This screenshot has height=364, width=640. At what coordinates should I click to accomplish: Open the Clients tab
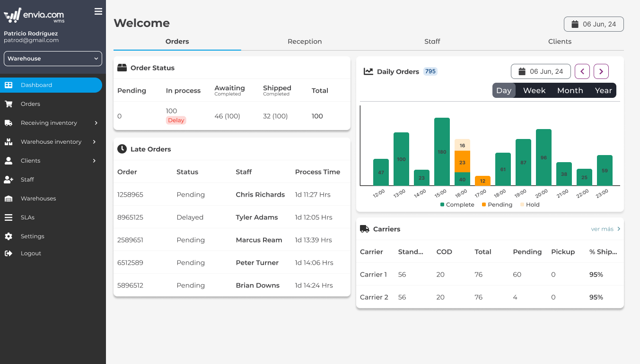coord(560,42)
